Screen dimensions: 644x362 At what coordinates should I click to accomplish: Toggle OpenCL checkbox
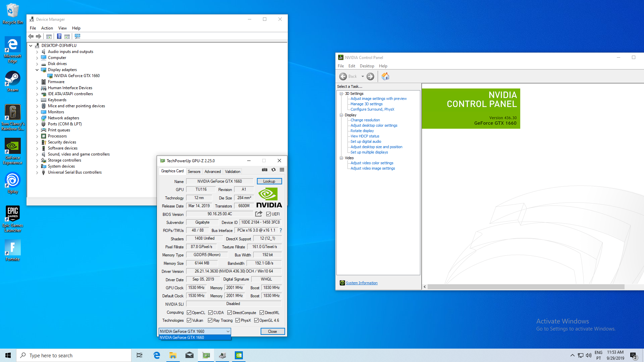click(189, 313)
